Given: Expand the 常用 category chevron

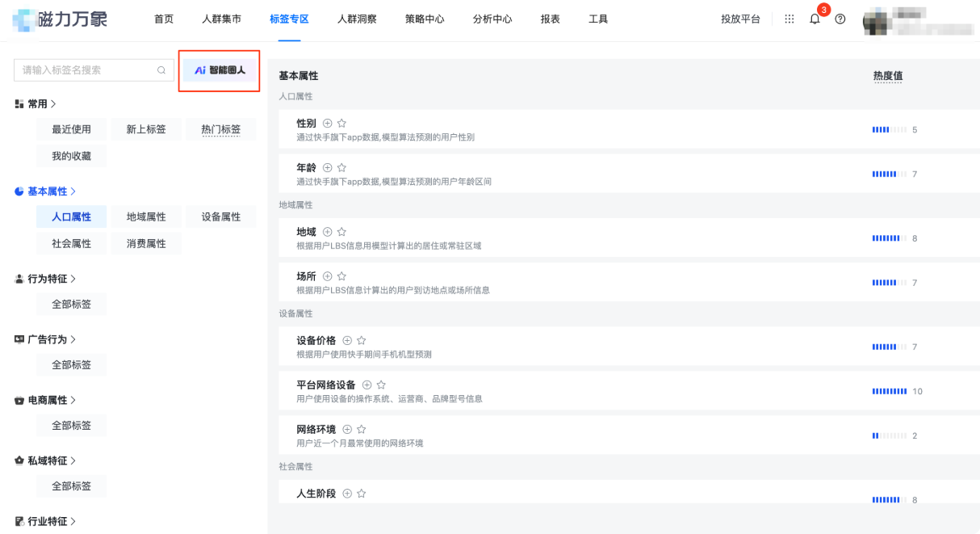Looking at the screenshot, I should pos(53,104).
